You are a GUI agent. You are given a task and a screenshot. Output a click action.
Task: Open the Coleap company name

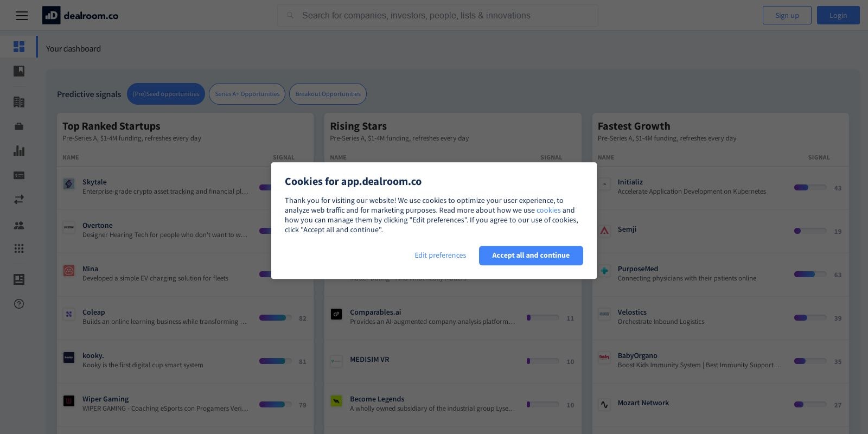click(x=94, y=312)
